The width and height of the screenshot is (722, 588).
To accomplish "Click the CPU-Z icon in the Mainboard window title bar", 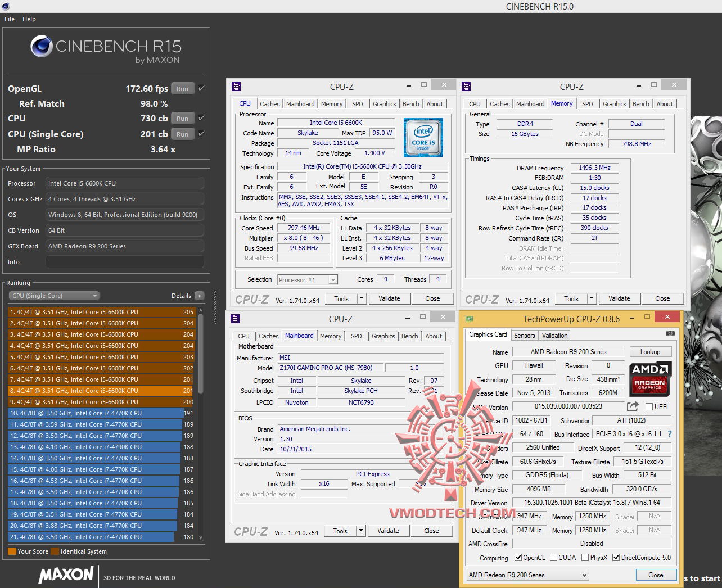I will (235, 319).
